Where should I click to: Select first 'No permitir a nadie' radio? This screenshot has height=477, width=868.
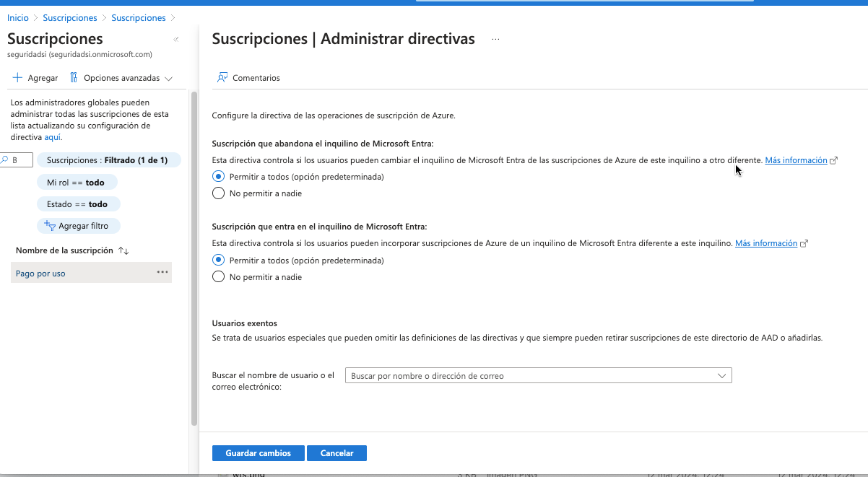click(218, 193)
